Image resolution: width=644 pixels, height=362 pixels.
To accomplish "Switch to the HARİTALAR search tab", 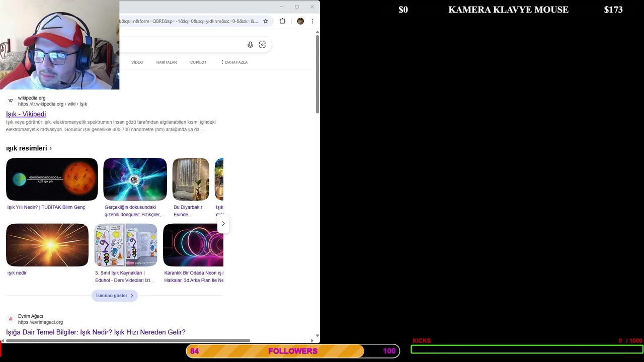I will pyautogui.click(x=167, y=62).
